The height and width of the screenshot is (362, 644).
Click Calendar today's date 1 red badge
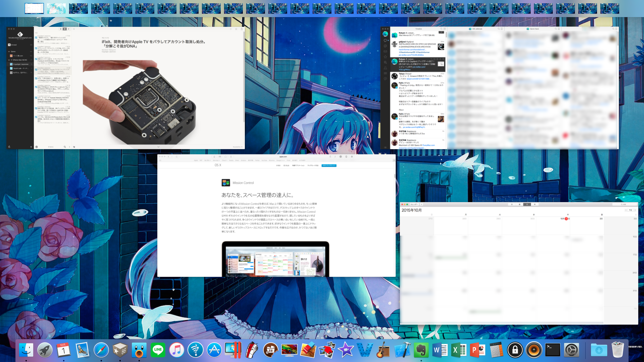point(566,219)
